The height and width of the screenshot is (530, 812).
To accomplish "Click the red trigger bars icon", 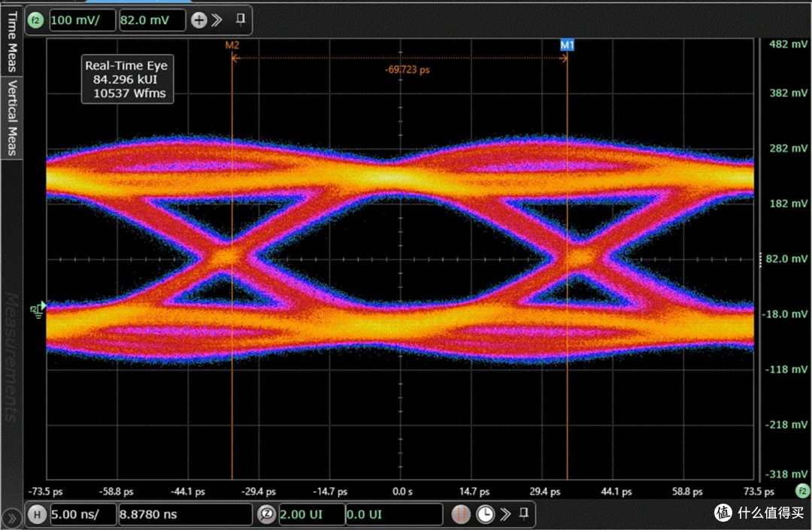I will [x=461, y=514].
